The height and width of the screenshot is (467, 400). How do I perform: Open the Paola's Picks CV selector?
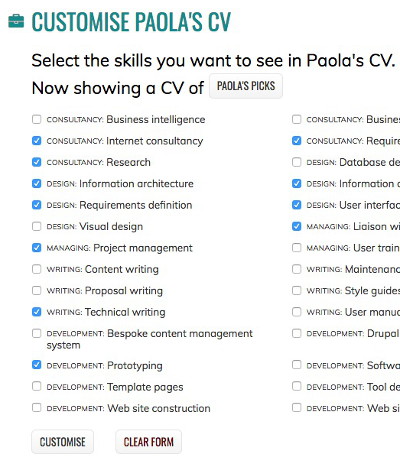[246, 86]
